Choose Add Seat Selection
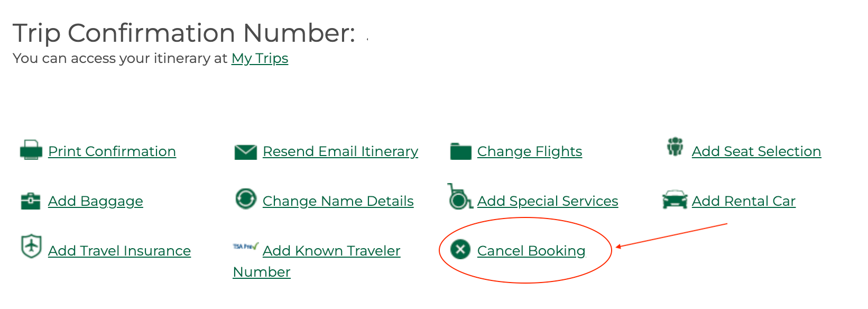The image size is (868, 309). (x=756, y=151)
